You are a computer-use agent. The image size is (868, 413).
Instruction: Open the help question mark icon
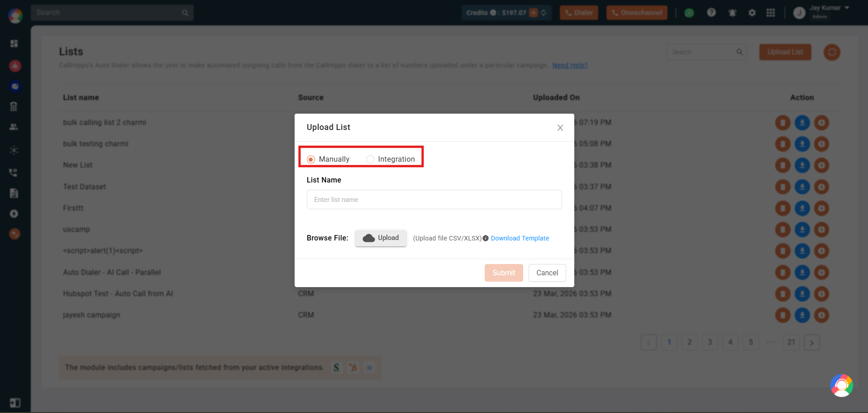[x=711, y=13]
